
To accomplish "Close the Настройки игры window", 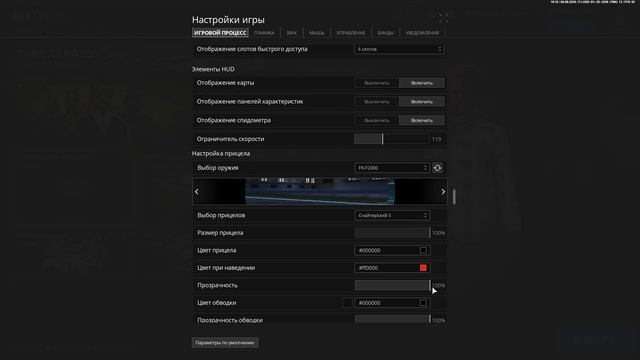I will [443, 18].
